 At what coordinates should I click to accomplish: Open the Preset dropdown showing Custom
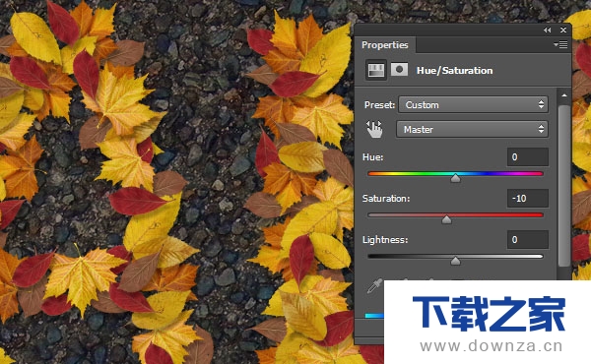click(x=473, y=104)
